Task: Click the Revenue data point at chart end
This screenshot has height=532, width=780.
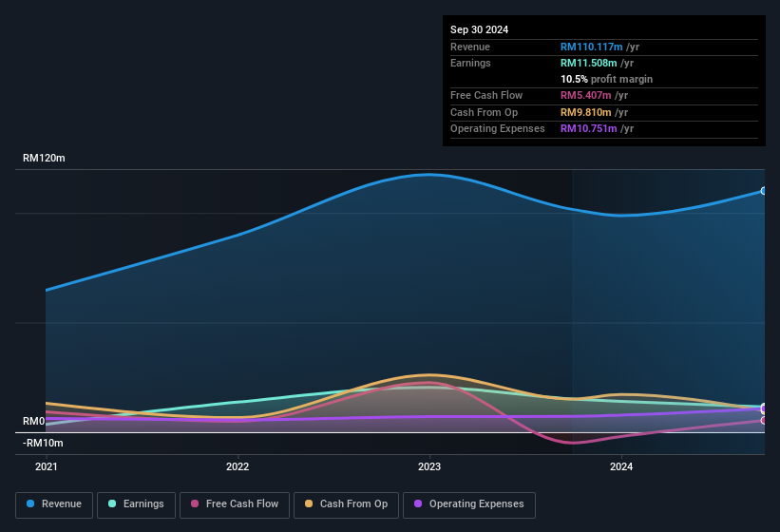Action: [x=764, y=191]
